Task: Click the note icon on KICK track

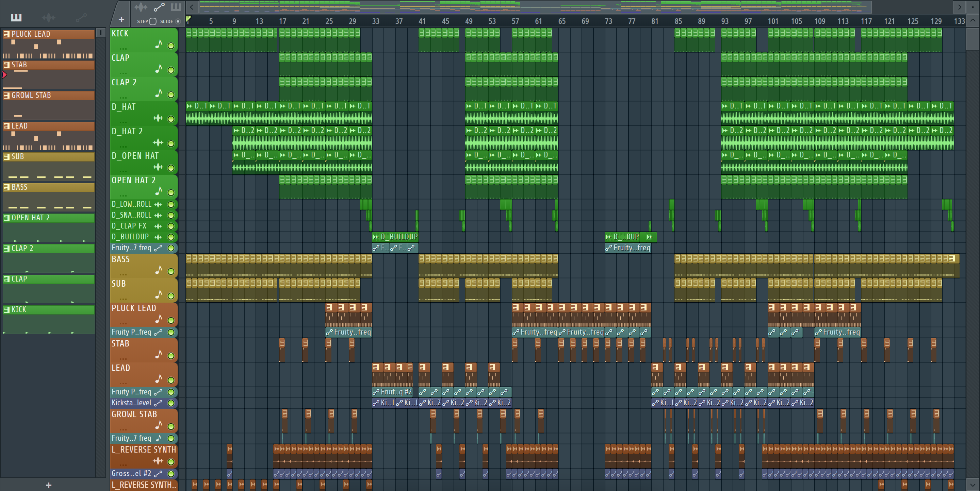Action: tap(159, 45)
